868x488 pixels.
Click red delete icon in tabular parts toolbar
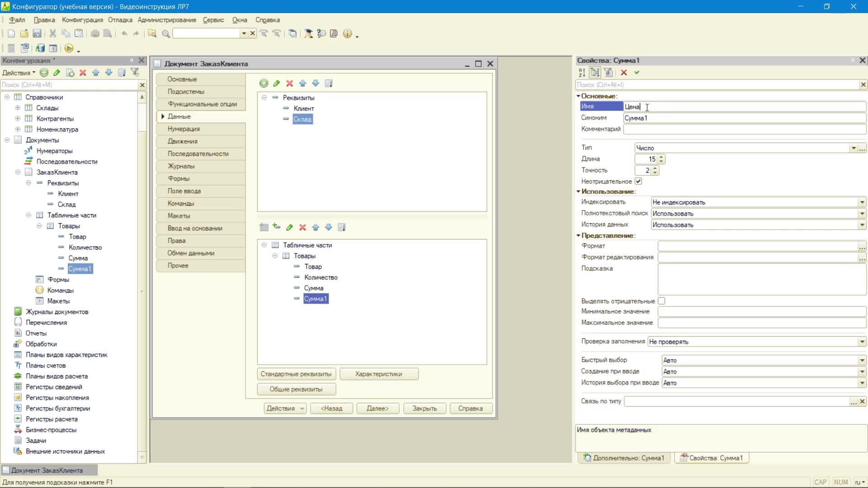point(302,227)
